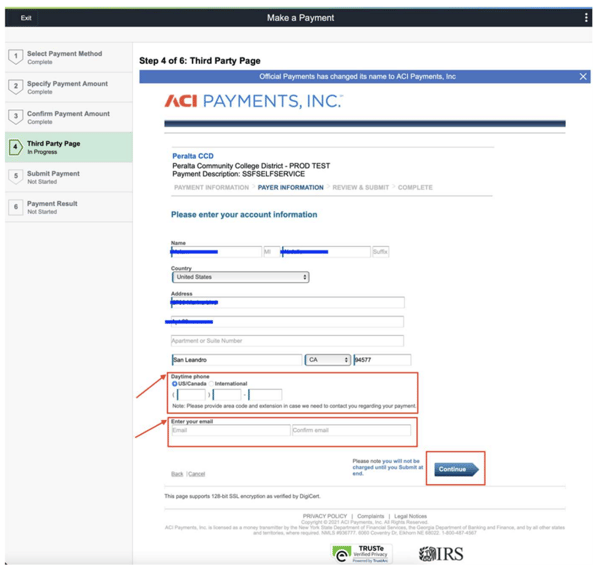Click 'Payment Description: SSFSELFSERVICE' text
Viewport: 600px width, 567px height.
coord(238,174)
